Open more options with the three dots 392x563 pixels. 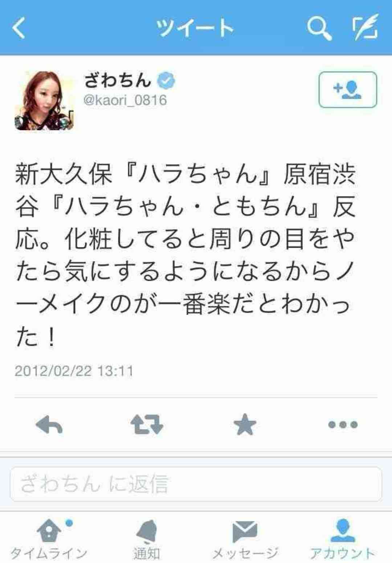pos(343,424)
